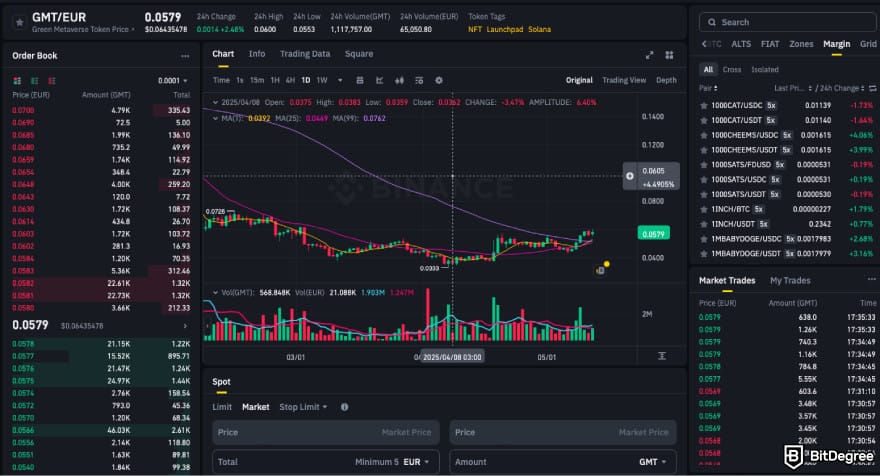
Task: Show order type info tooltip icon
Action: tap(345, 407)
